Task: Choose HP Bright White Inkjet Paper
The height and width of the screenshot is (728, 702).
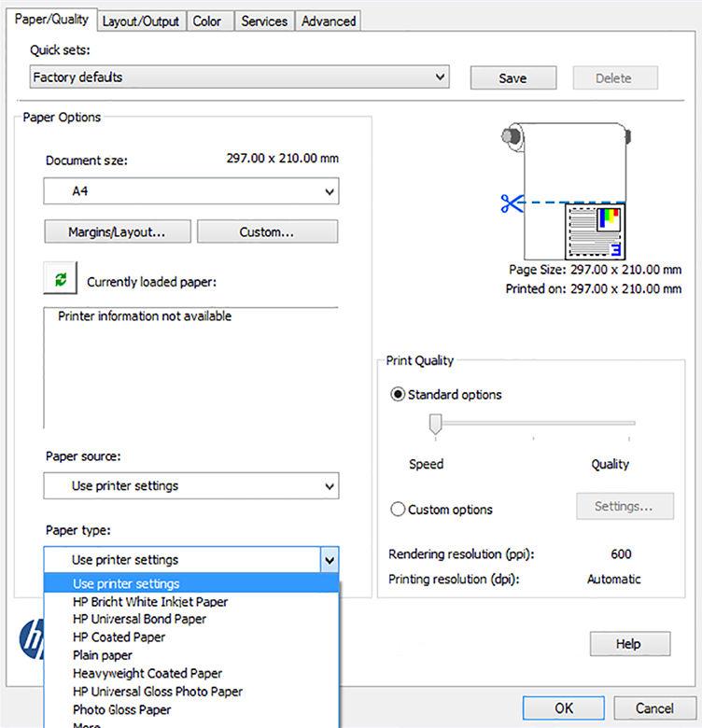Action: click(191, 602)
